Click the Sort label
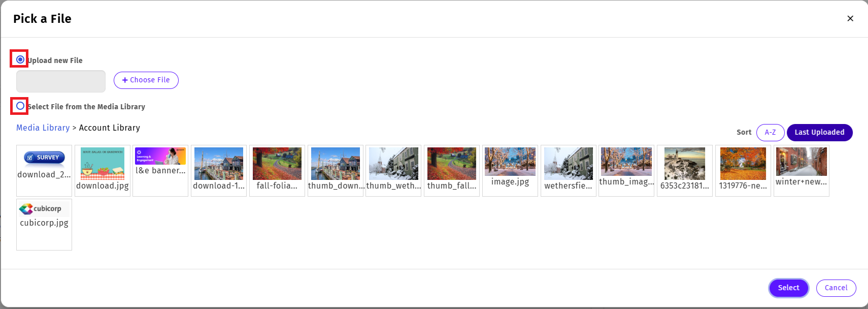This screenshot has width=868, height=309. pyautogui.click(x=744, y=132)
